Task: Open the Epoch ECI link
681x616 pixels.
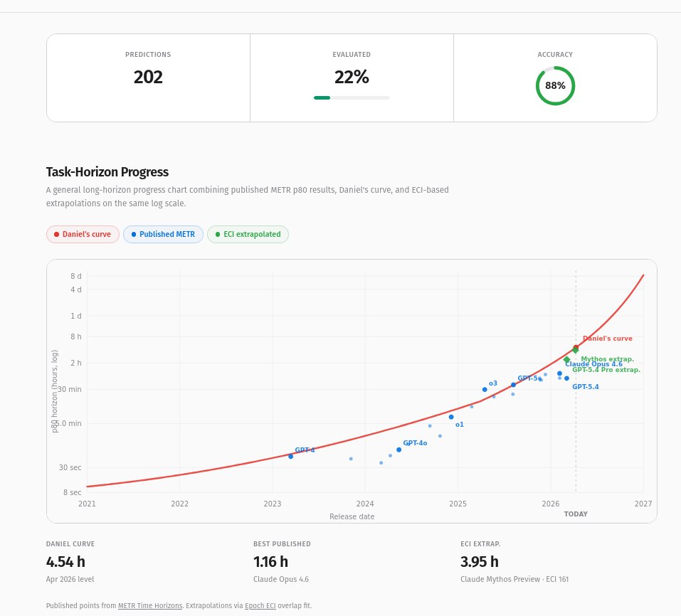Action: 260,605
